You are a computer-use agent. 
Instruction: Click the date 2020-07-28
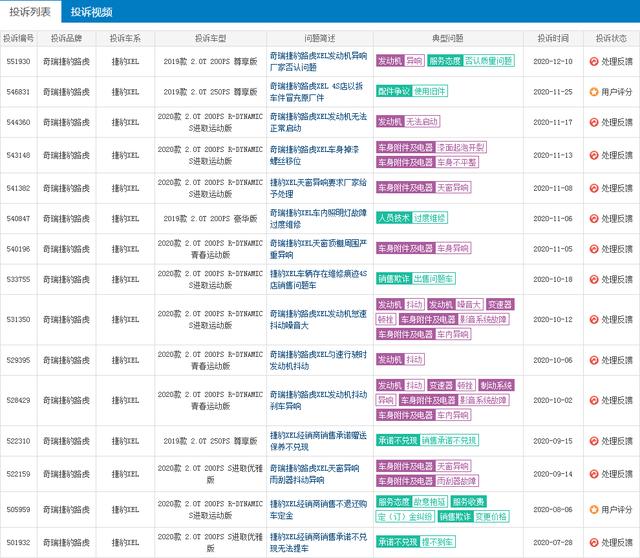click(553, 543)
